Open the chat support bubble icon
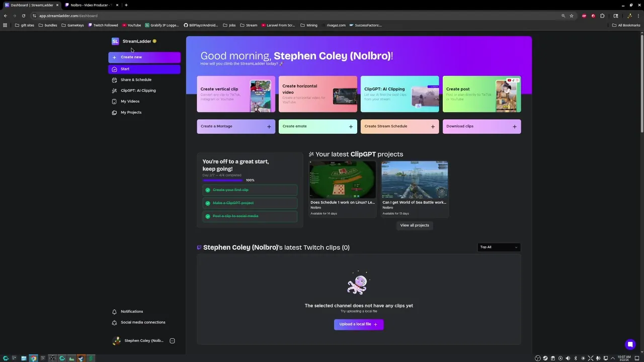644x362 pixels. click(x=630, y=344)
